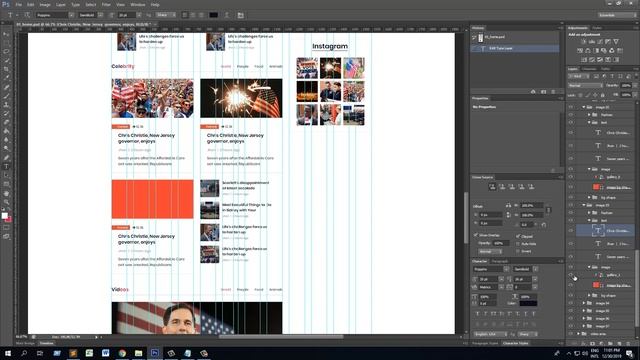Open Character Styles panel tab
640x360 pixels.
tap(516, 343)
